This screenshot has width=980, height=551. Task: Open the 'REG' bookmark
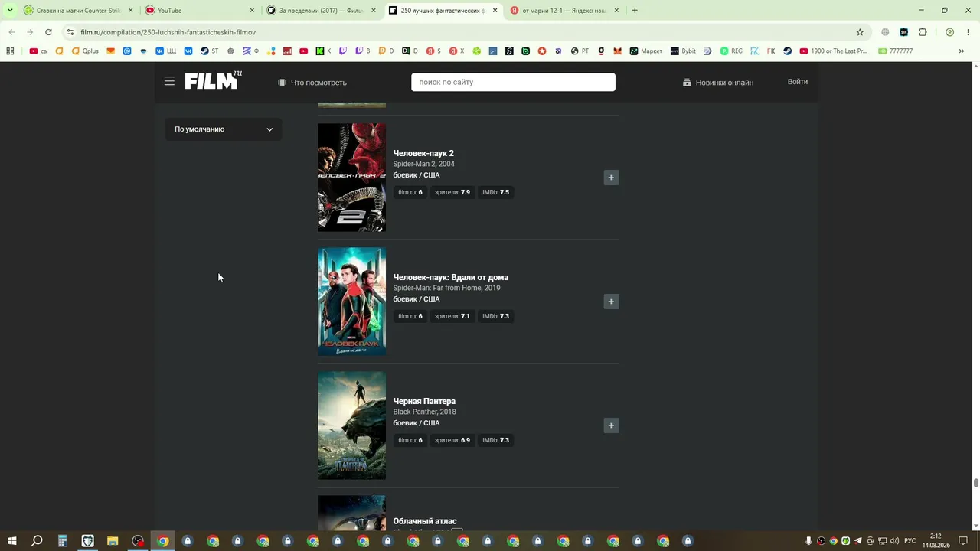[x=731, y=51]
